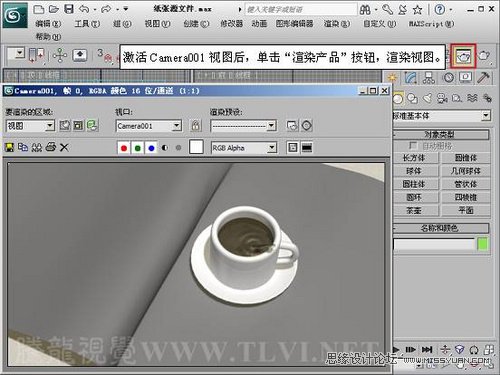Toggle the Monochrome display dot
The height and width of the screenshot is (375, 500).
pyautogui.click(x=178, y=148)
